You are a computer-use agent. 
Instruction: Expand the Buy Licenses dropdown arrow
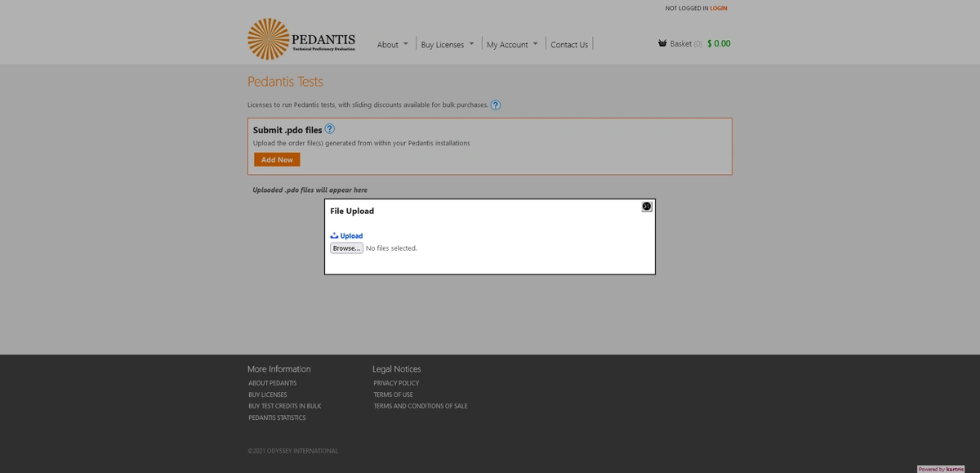pos(471,44)
